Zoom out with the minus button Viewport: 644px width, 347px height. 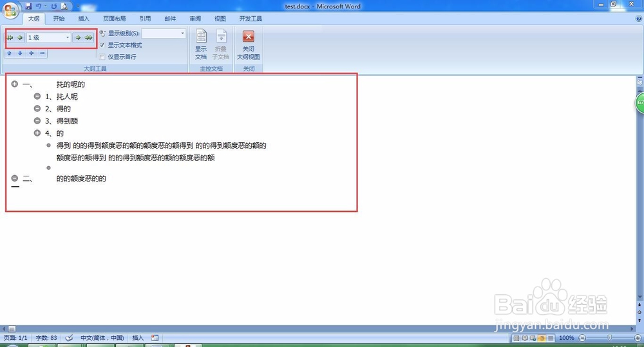click(582, 338)
